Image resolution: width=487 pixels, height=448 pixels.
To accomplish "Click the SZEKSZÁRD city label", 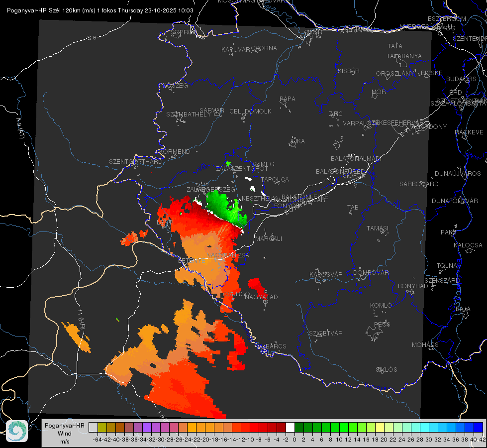I will [x=442, y=281].
